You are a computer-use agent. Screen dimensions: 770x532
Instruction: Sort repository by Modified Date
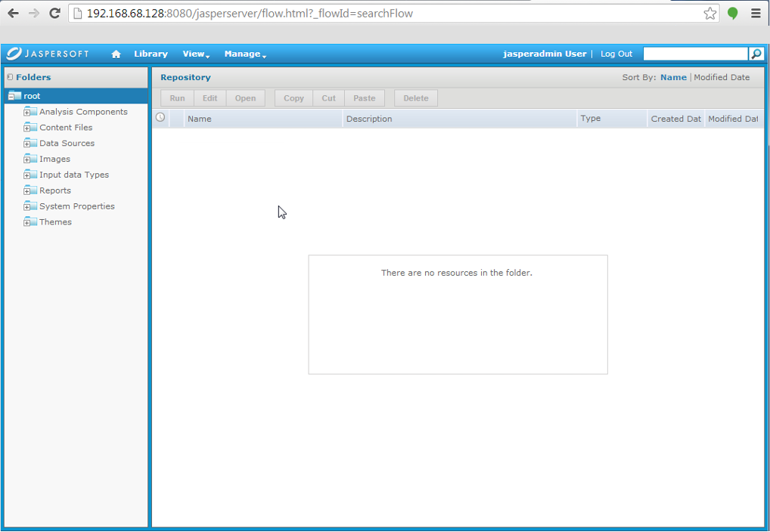pos(722,77)
